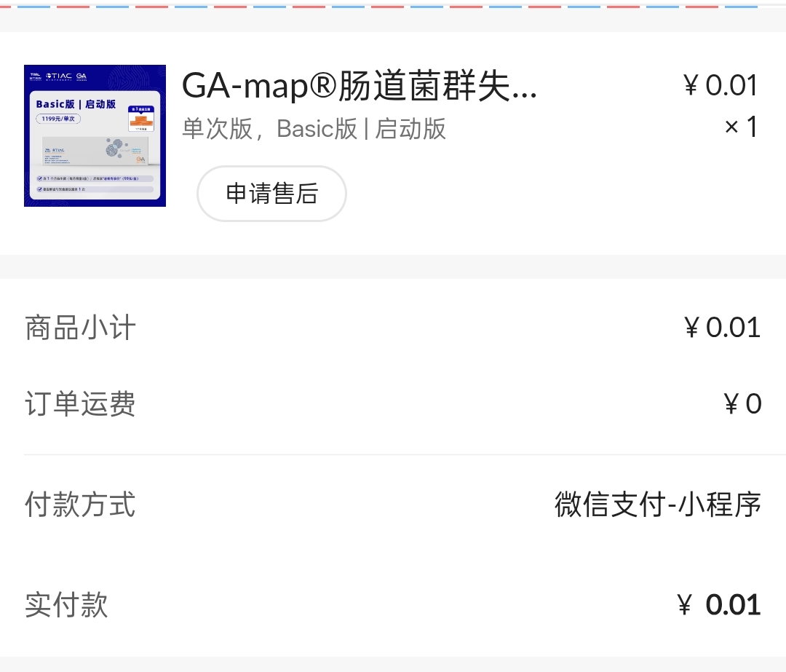This screenshot has height=672, width=786.
Task: Click the product unit price ¥0.01
Action: point(722,86)
